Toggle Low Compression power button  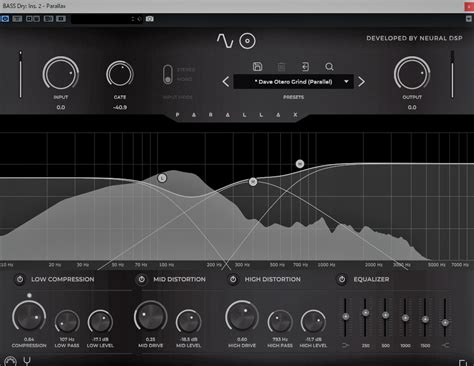pos(20,279)
